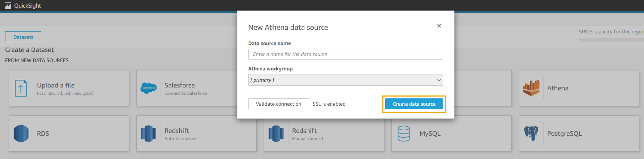The image size is (644, 159).
Task: Click the Redshift Manual connect icon
Action: pos(276,134)
